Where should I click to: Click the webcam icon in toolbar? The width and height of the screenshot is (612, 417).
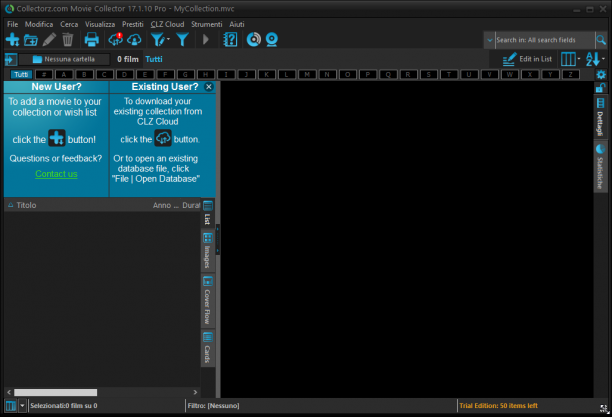(x=272, y=39)
